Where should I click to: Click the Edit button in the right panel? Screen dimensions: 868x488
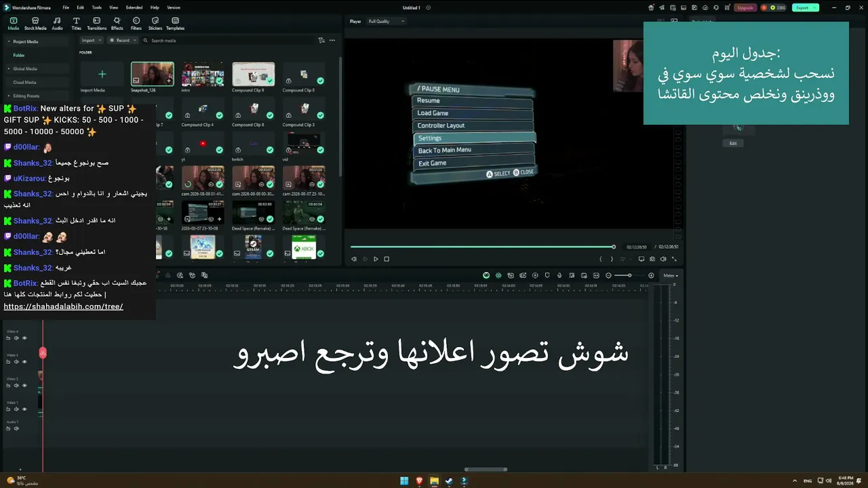(733, 144)
